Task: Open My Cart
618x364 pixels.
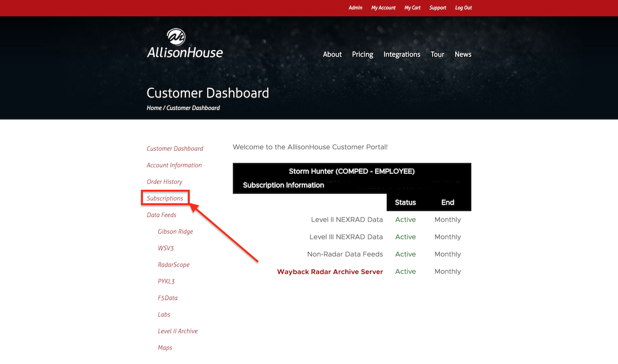Action: pyautogui.click(x=413, y=8)
